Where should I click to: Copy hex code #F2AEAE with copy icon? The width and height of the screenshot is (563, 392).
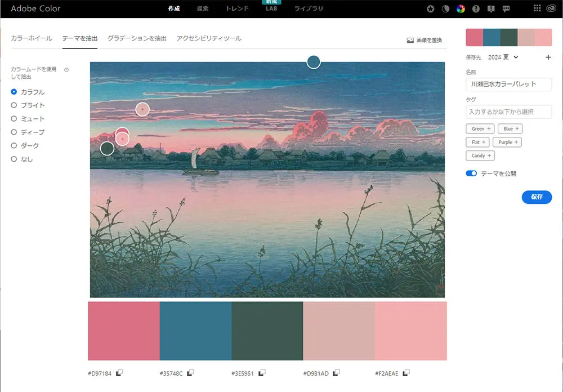[x=406, y=373]
